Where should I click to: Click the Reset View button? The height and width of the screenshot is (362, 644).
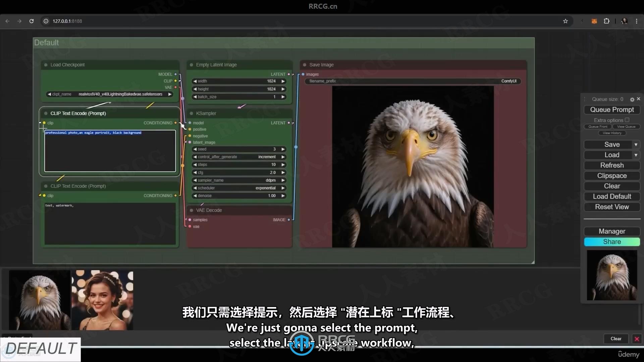[612, 207]
